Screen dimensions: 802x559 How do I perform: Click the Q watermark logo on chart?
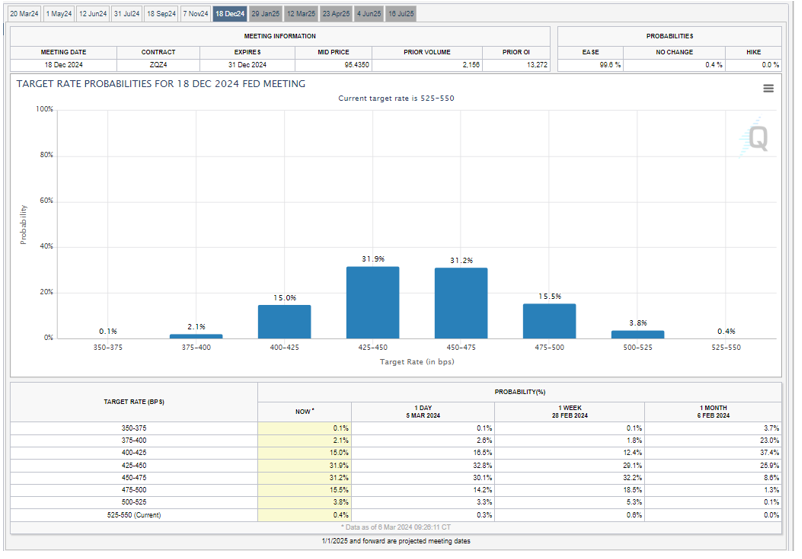755,139
